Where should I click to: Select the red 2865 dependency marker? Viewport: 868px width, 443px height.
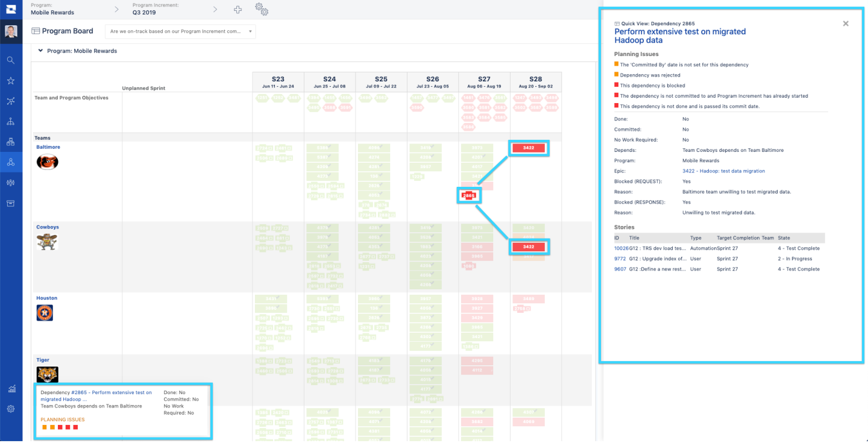[469, 195]
